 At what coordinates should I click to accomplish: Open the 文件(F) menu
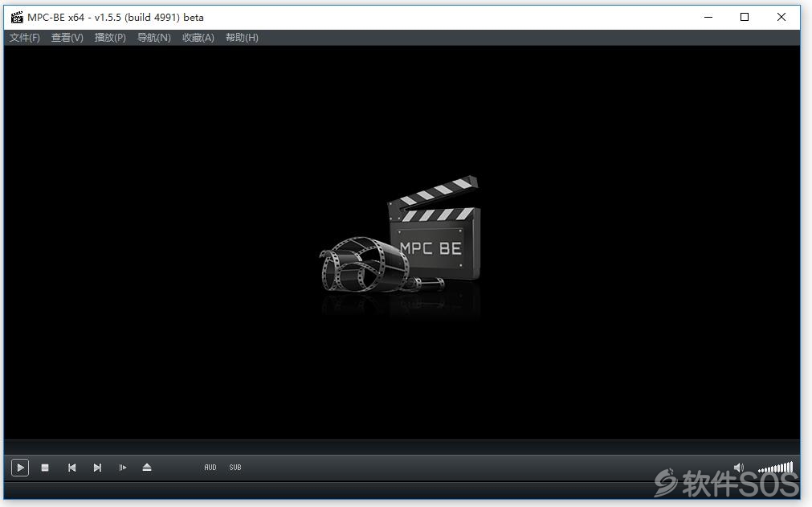click(24, 38)
